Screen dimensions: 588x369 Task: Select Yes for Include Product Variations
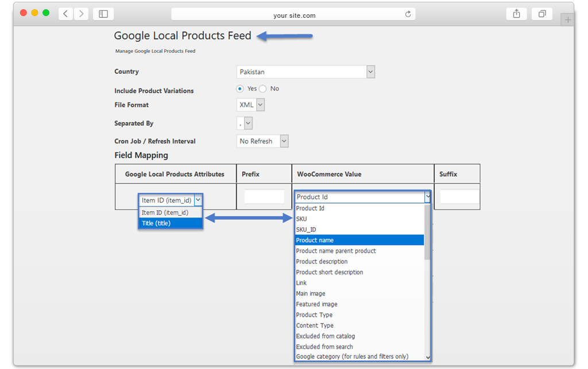239,89
